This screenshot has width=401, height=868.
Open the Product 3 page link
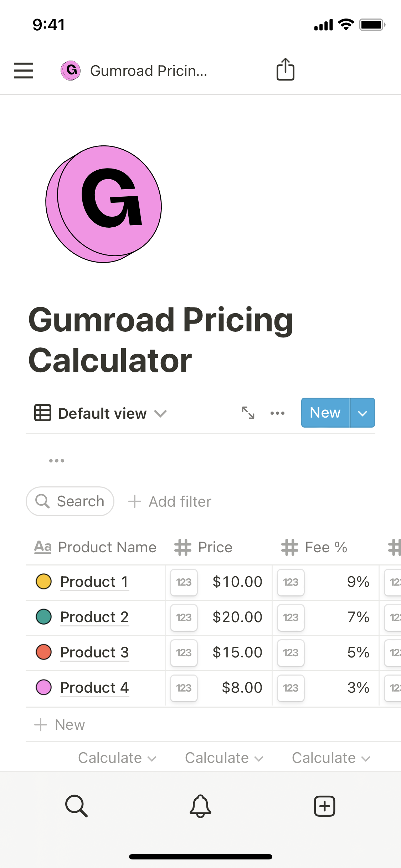pos(94,652)
